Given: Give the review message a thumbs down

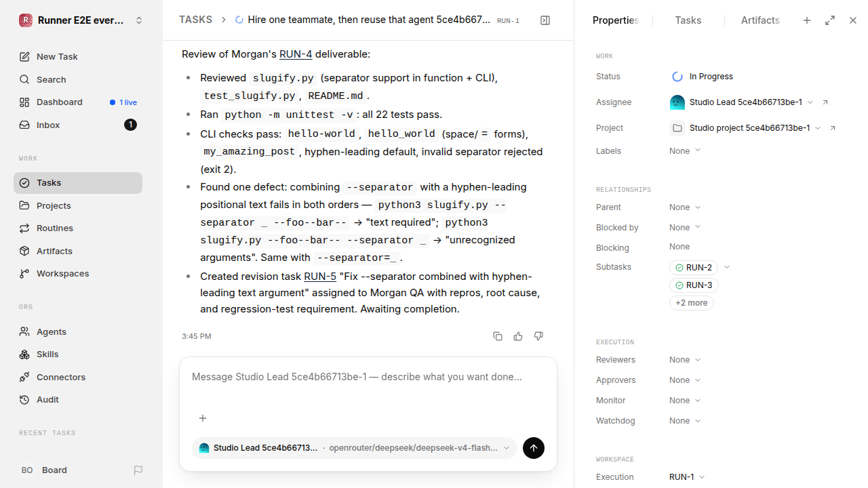Looking at the screenshot, I should pyautogui.click(x=538, y=336).
